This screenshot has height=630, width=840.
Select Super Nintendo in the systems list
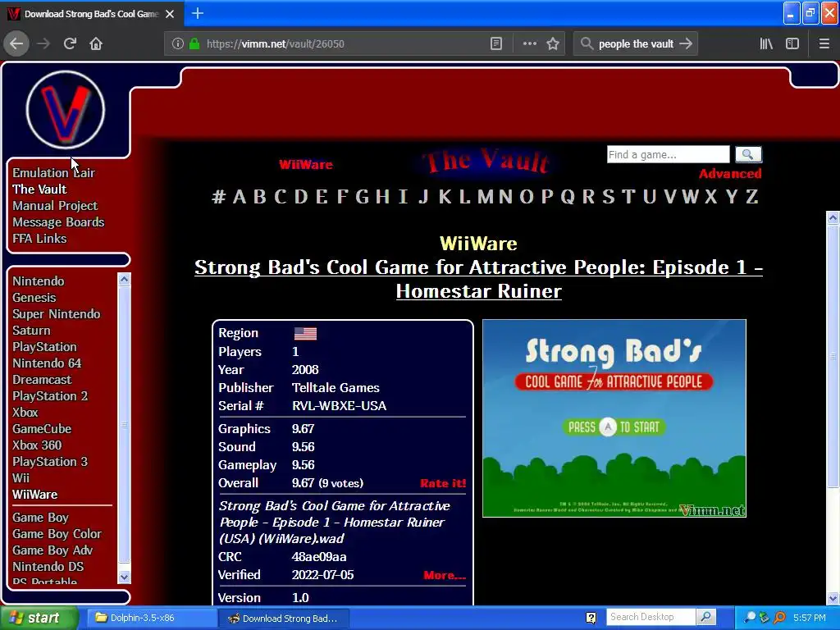tap(56, 314)
